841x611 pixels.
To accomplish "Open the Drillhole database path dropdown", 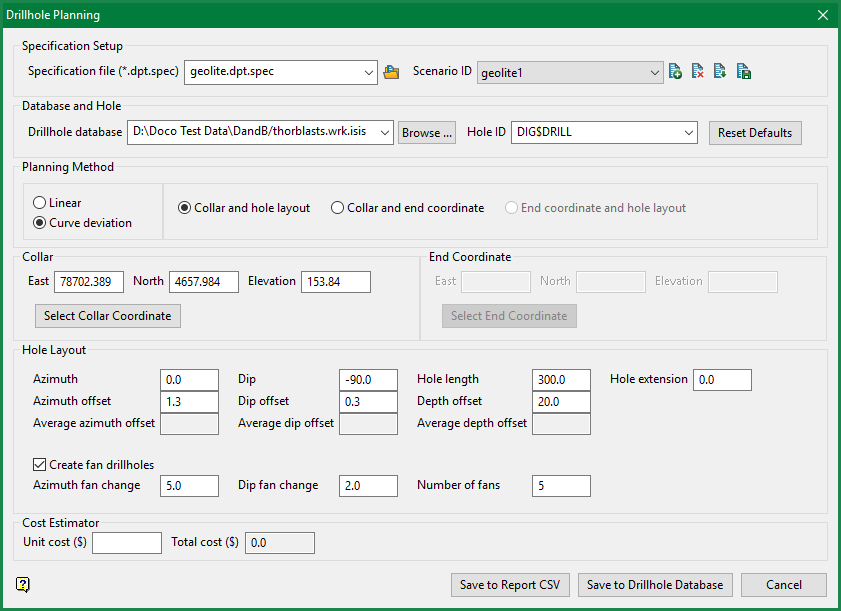I will pyautogui.click(x=384, y=132).
